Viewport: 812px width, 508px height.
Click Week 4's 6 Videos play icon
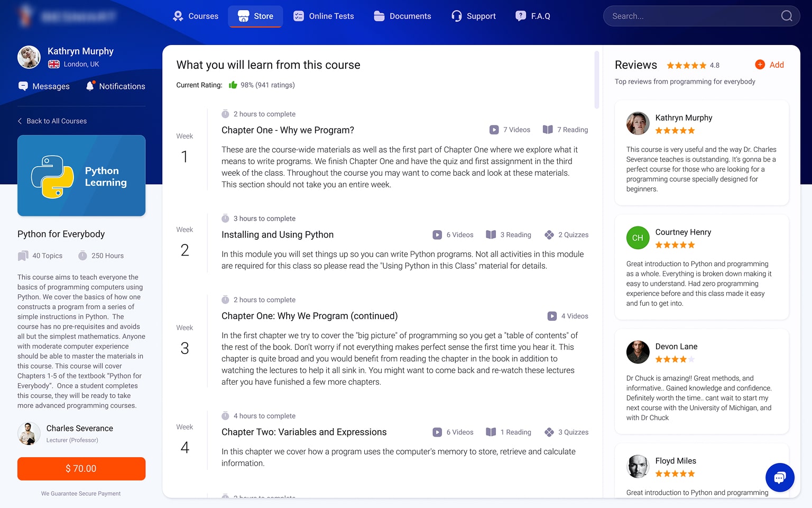(x=437, y=432)
